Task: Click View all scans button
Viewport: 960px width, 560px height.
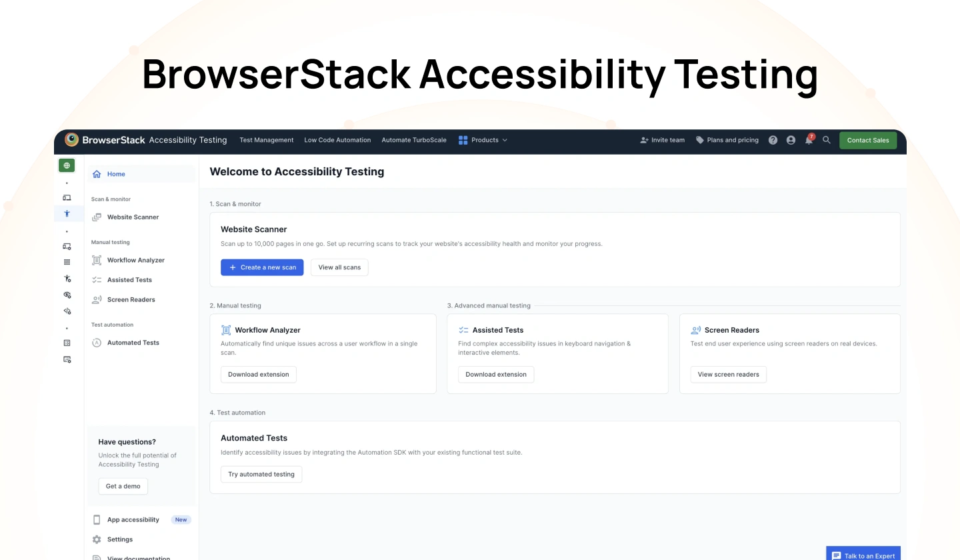Action: [339, 267]
